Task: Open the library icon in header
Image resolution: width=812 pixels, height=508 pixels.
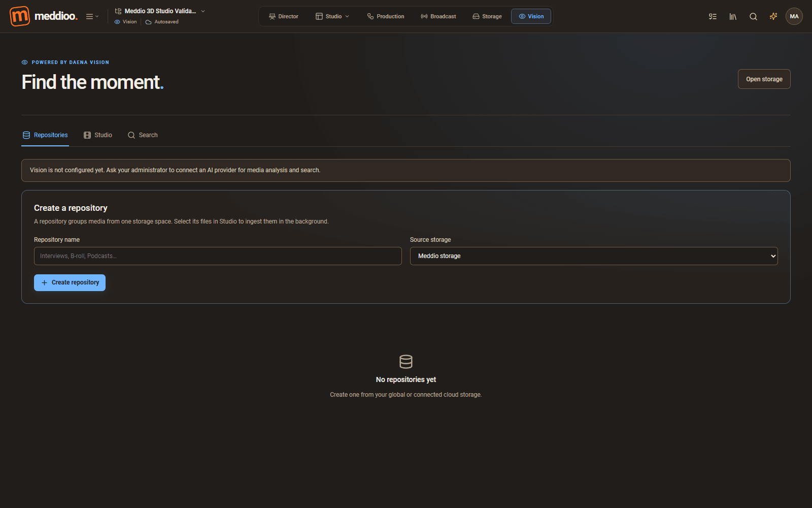Action: (x=733, y=16)
